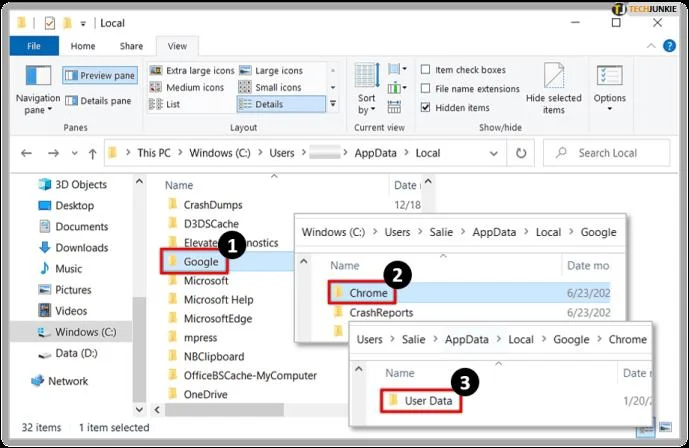Click the navigation pane scroll up arrow
Screen dimensions: 689x448
(x=139, y=181)
